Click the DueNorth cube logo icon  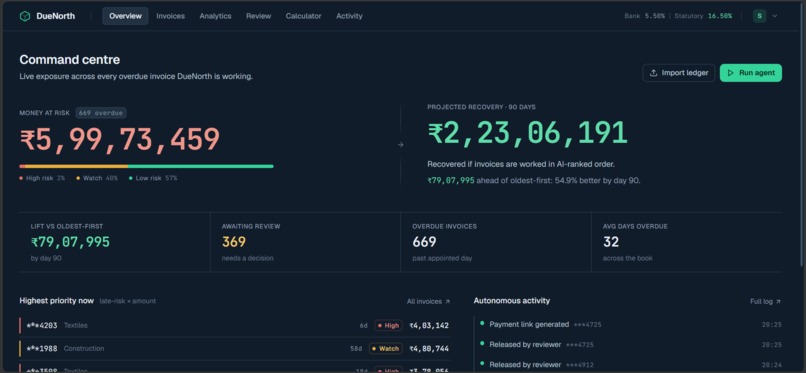pos(25,16)
